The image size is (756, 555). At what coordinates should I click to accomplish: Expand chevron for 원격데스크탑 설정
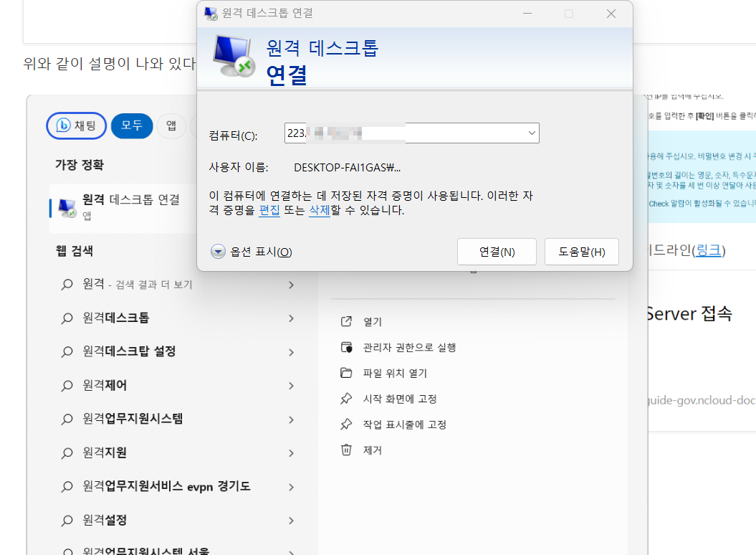point(291,352)
